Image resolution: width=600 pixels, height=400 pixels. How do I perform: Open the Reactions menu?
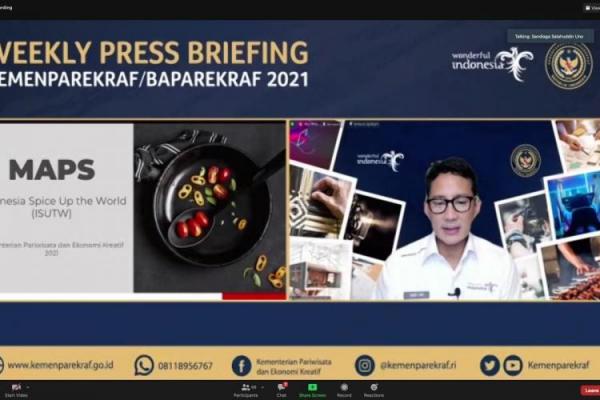click(x=374, y=389)
